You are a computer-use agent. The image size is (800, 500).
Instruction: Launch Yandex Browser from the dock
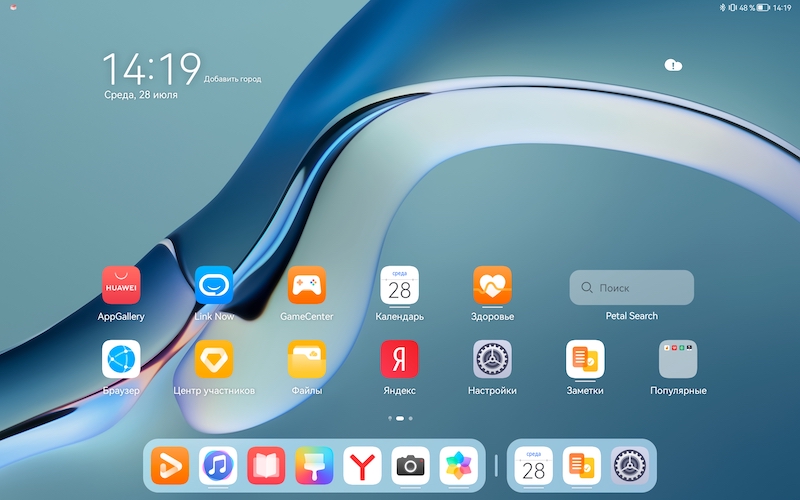(362, 465)
